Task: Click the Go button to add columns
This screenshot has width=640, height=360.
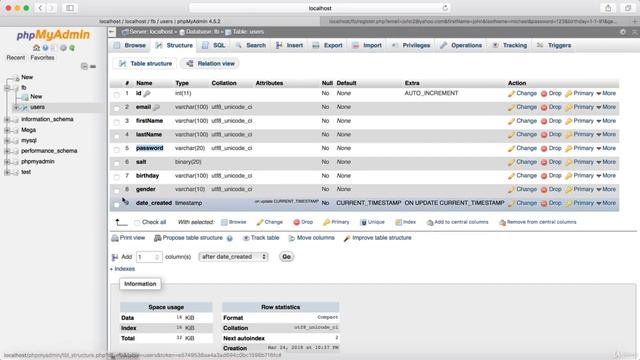Action: (287, 257)
